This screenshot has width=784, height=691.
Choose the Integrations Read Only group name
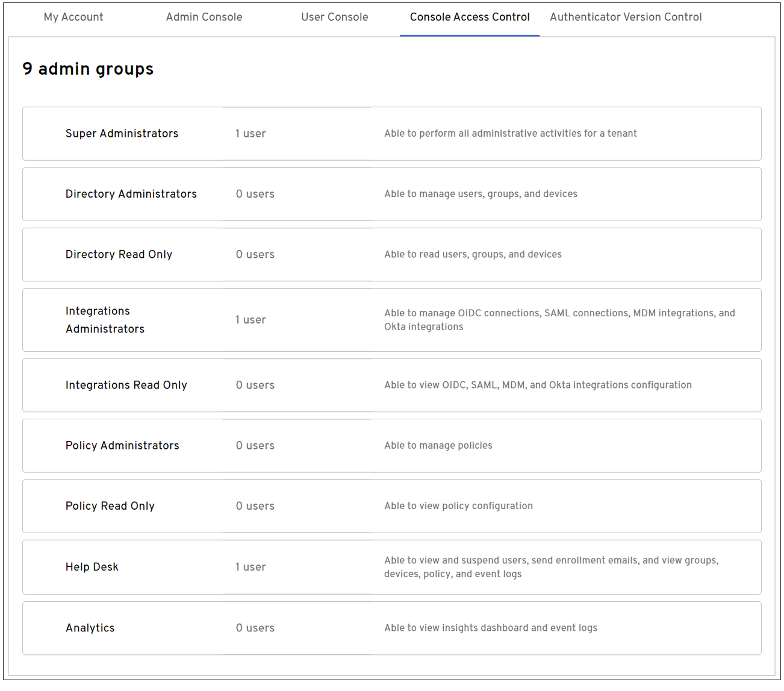(x=126, y=385)
